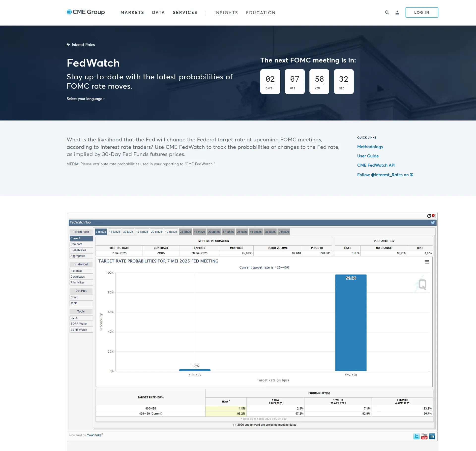Viewport: 476px width, 451px height.
Task: Click the YouTube icon in QuikStrike footer
Action: [x=424, y=436]
